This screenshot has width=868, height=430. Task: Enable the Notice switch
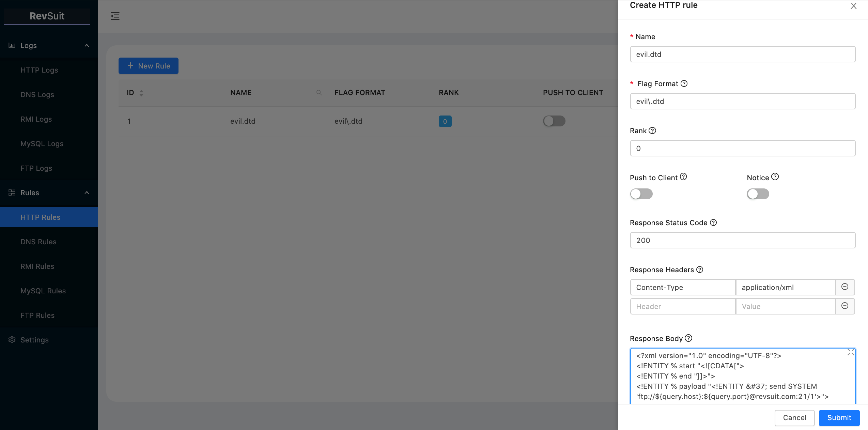758,194
